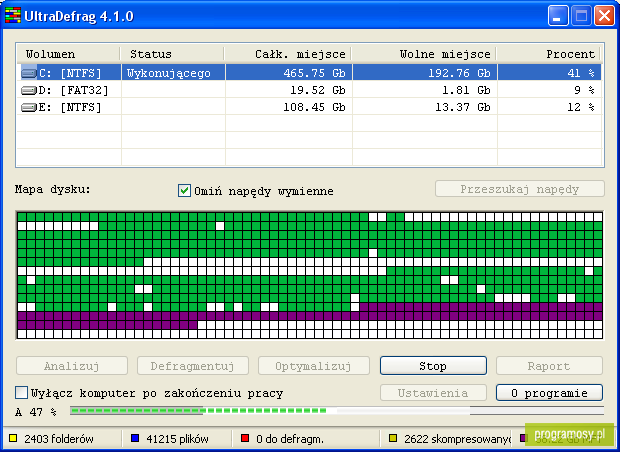Screen dimensions: 620x452
Task: Open the 'O programie' dialog
Action: tap(549, 393)
